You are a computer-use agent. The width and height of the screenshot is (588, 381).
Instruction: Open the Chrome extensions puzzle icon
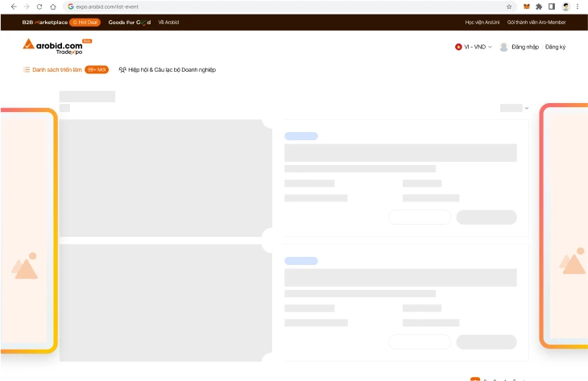539,6
